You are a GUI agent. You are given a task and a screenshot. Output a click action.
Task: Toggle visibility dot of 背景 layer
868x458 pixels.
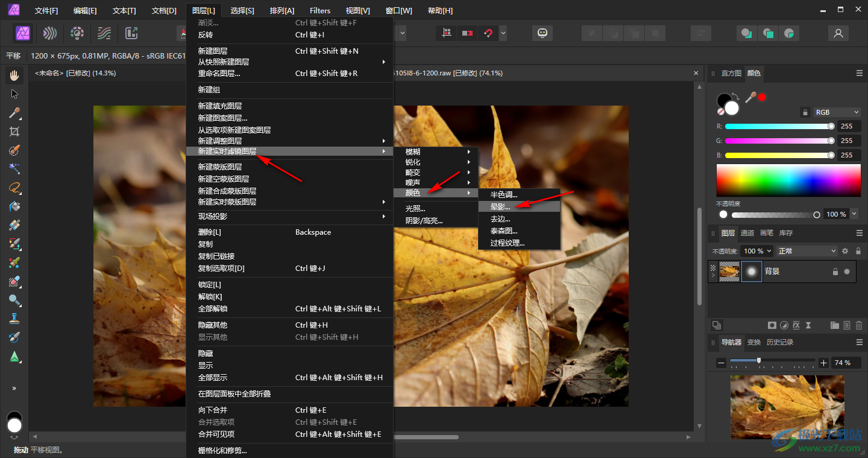(847, 272)
